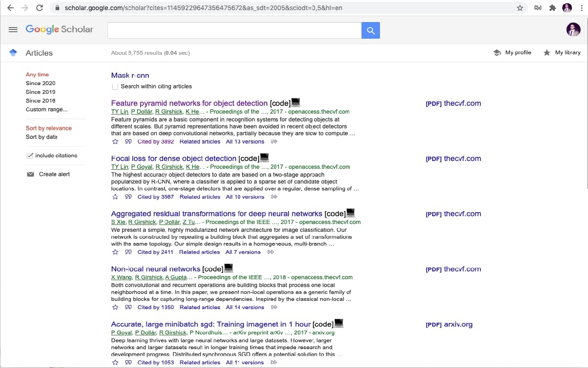The width and height of the screenshot is (588, 368).
Task: Open the arxiv.org PDF link
Action: (449, 324)
